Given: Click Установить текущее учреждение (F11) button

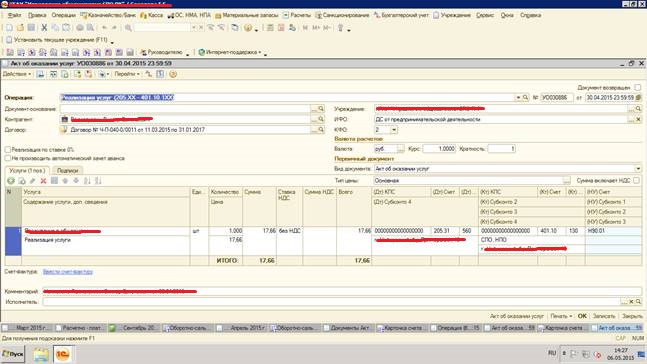Looking at the screenshot, I should pyautogui.click(x=57, y=40).
